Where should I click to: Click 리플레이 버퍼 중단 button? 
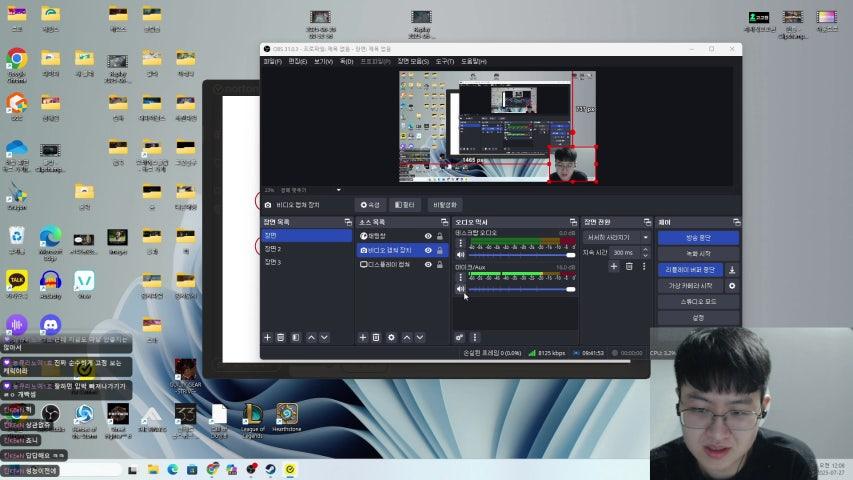point(690,270)
